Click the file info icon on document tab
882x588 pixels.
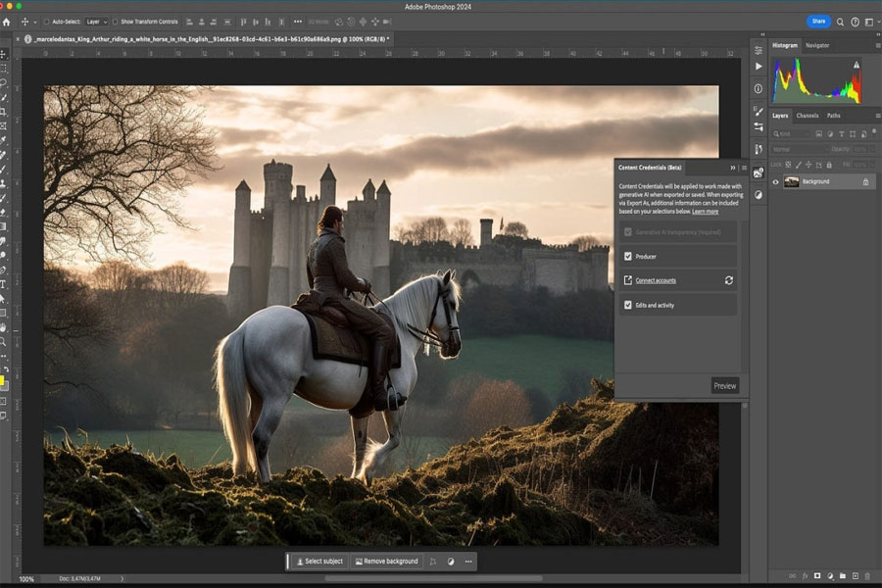(28, 39)
